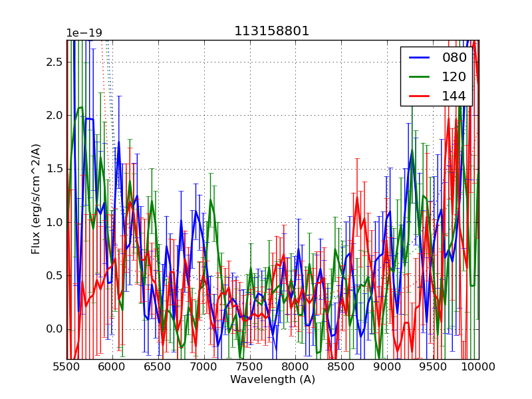The width and height of the screenshot is (532, 399).
Task: Select the 080 legend label
Action: click(454, 58)
